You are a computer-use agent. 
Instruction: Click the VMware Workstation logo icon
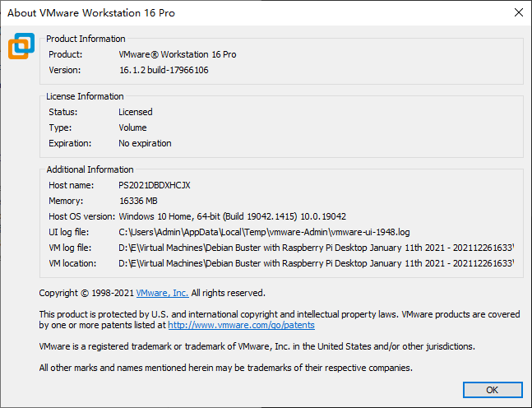(x=21, y=46)
